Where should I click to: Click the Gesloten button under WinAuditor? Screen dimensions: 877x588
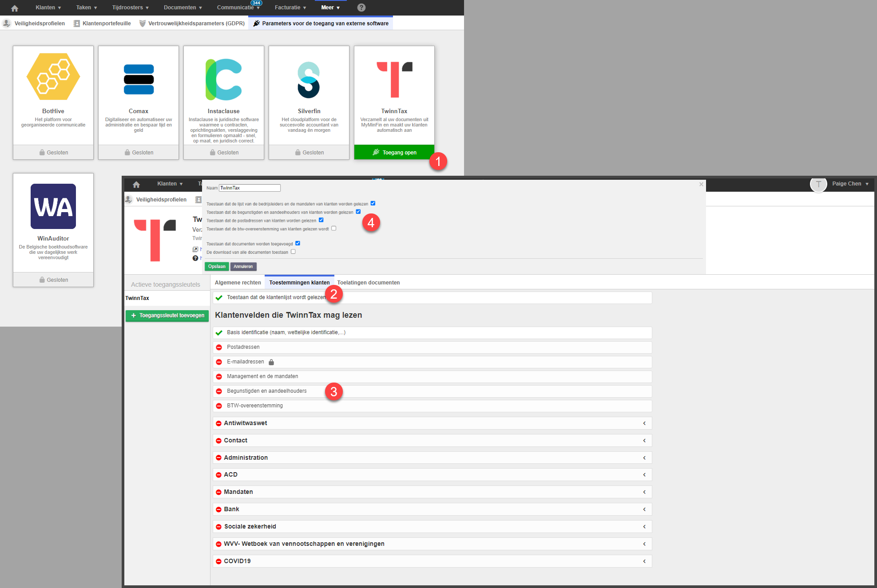[x=53, y=280]
